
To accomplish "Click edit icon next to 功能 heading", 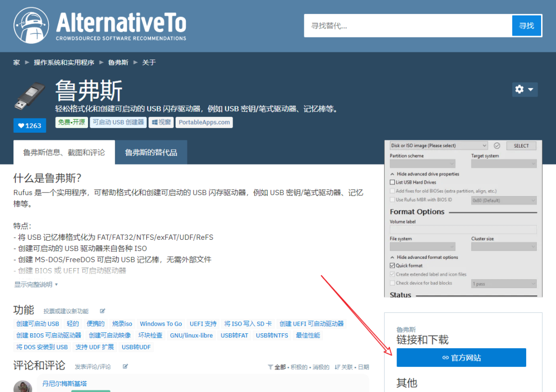I will (102, 311).
